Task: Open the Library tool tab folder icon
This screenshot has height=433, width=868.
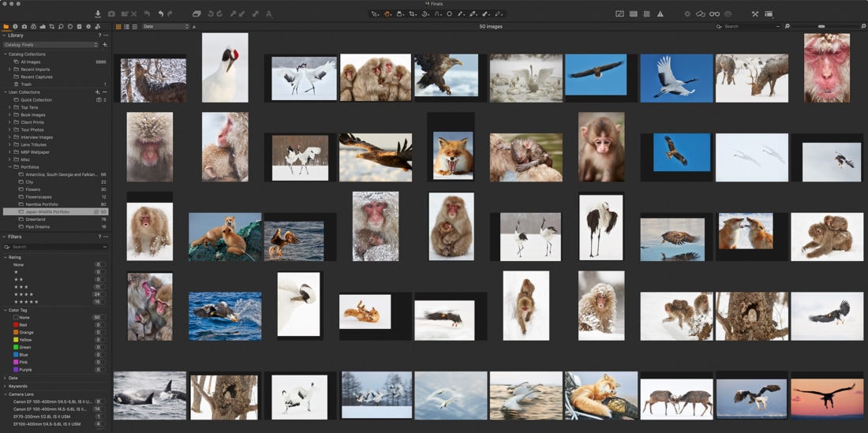Action: [6, 26]
